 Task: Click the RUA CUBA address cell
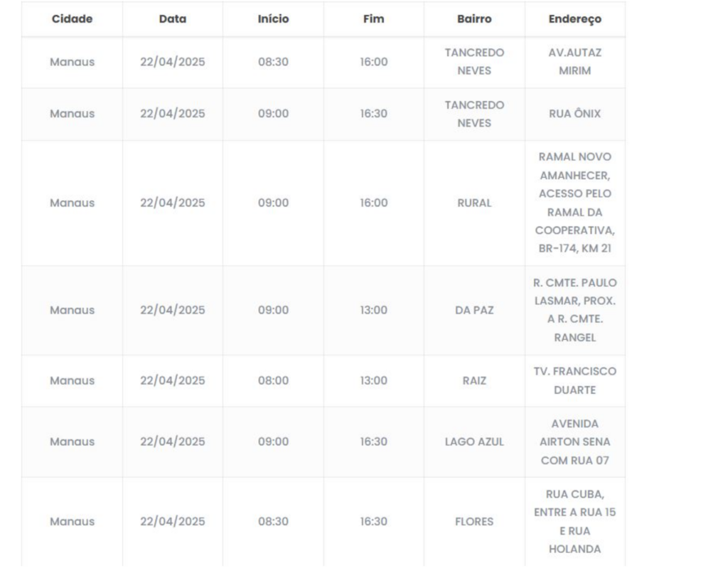pos(575,521)
